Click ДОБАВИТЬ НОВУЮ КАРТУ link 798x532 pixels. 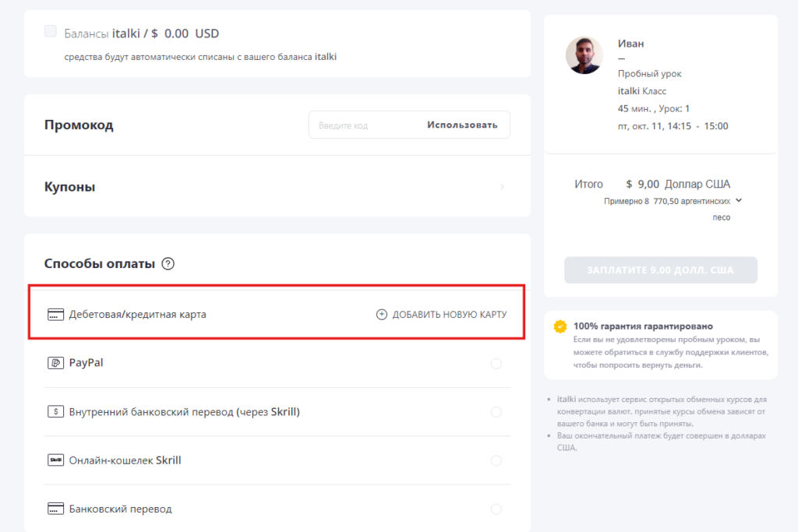tap(450, 315)
